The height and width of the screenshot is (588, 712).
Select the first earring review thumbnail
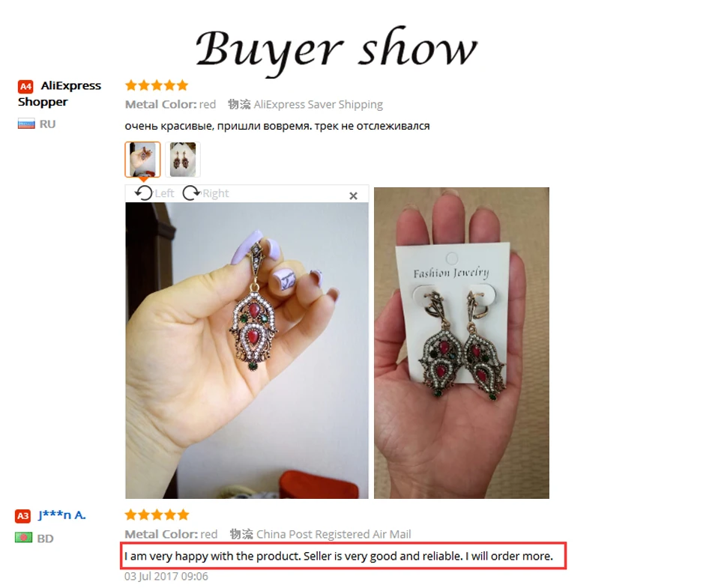point(142,160)
